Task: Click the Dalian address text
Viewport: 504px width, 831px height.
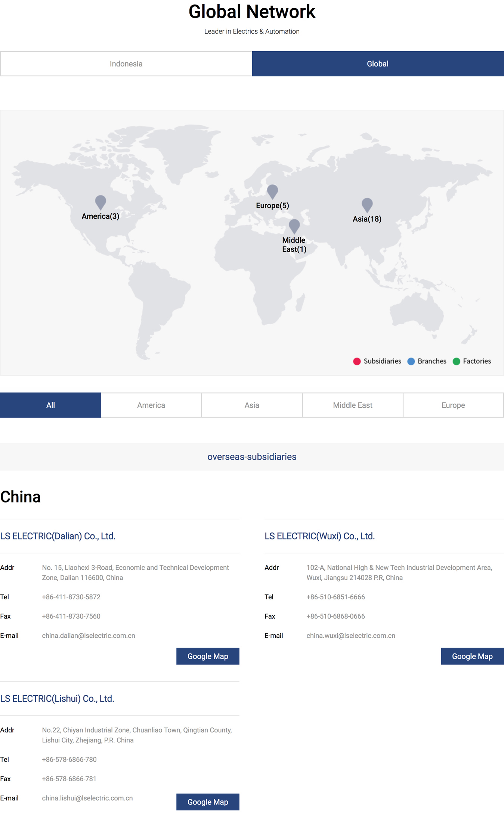Action: [135, 572]
